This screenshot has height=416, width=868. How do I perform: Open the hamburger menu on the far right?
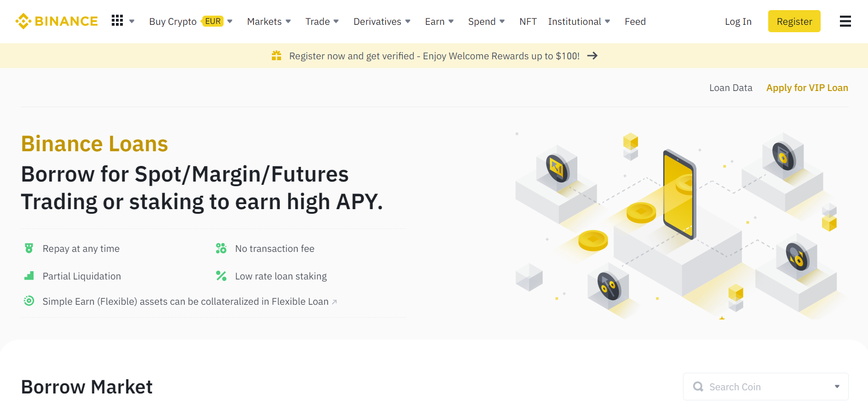click(x=845, y=21)
